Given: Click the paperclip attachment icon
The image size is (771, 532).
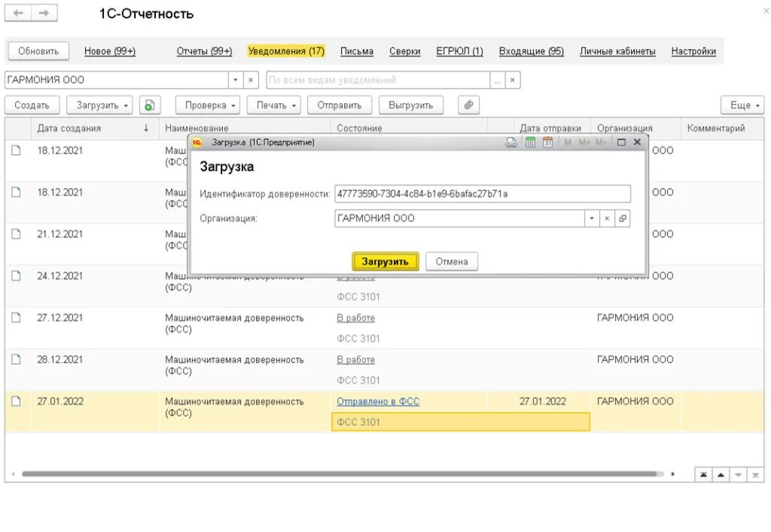Looking at the screenshot, I should 468,105.
